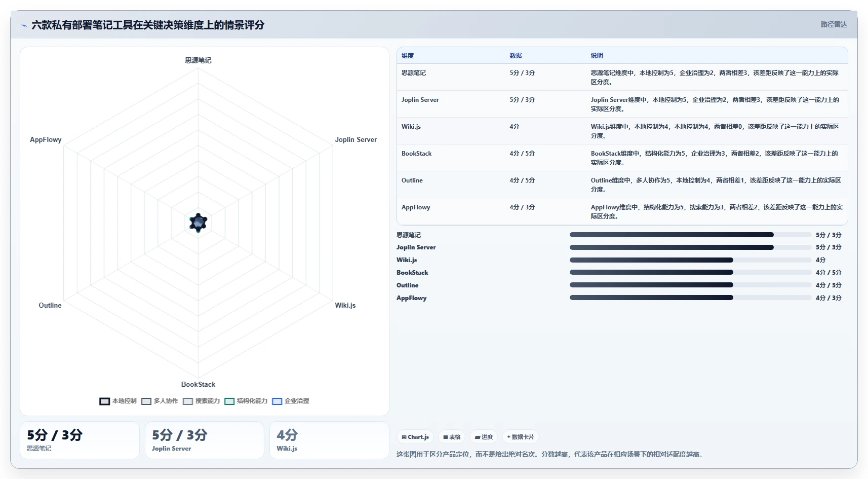This screenshot has width=868, height=479.
Task: Click the icon inside the Chart.js chip
Action: [404, 437]
